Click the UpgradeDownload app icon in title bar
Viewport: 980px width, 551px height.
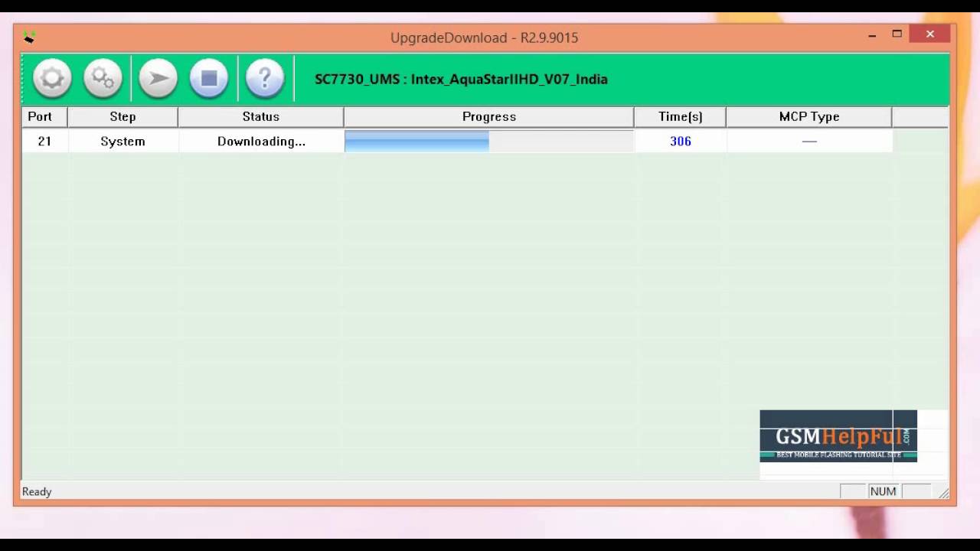pyautogui.click(x=29, y=37)
